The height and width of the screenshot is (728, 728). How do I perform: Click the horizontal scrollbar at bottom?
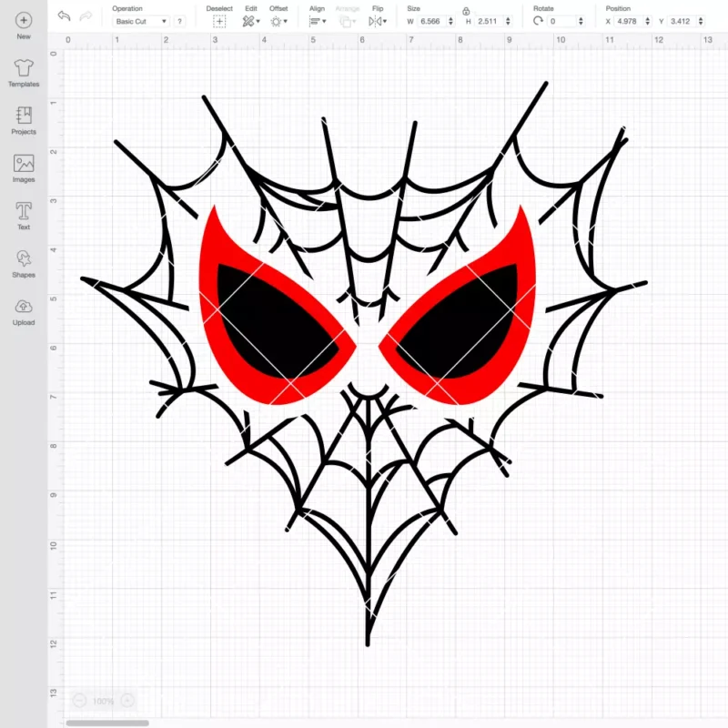coord(107,723)
